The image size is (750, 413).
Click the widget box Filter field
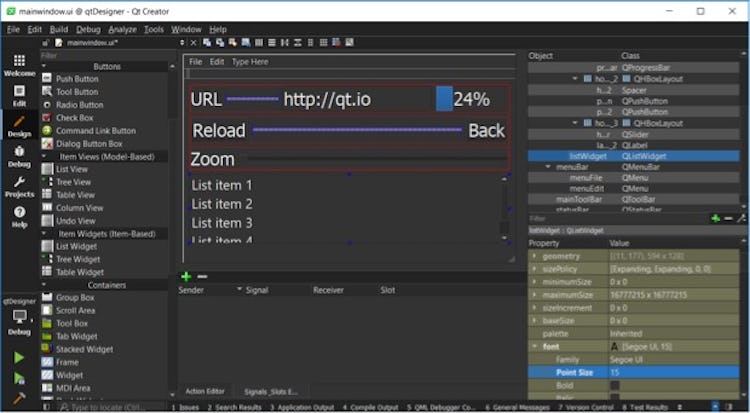pos(104,55)
